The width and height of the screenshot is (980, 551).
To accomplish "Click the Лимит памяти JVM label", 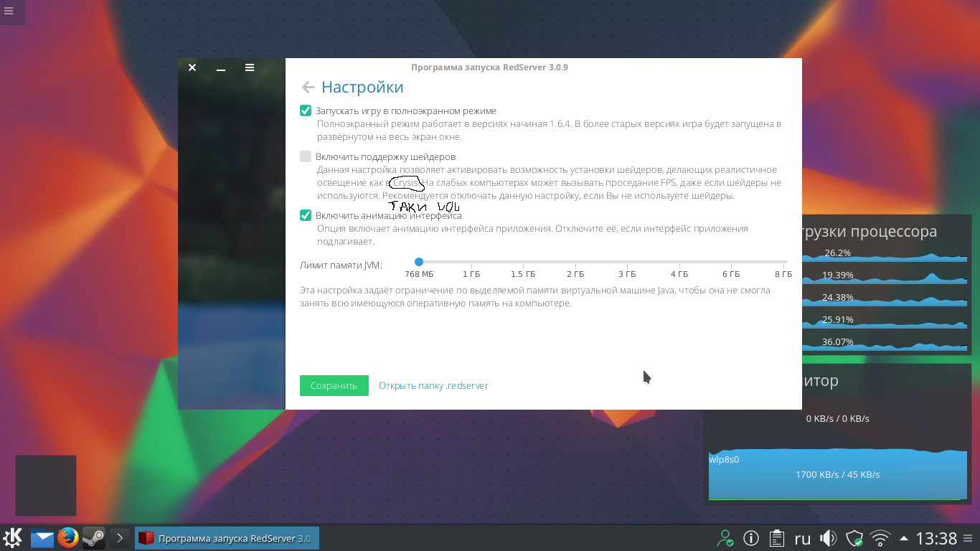I will 341,265.
